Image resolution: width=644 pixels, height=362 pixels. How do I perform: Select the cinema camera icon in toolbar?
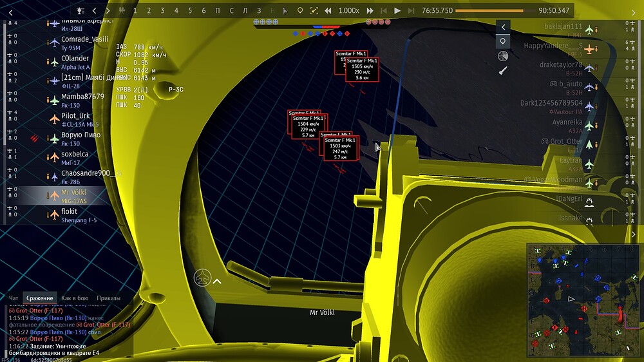click(122, 11)
